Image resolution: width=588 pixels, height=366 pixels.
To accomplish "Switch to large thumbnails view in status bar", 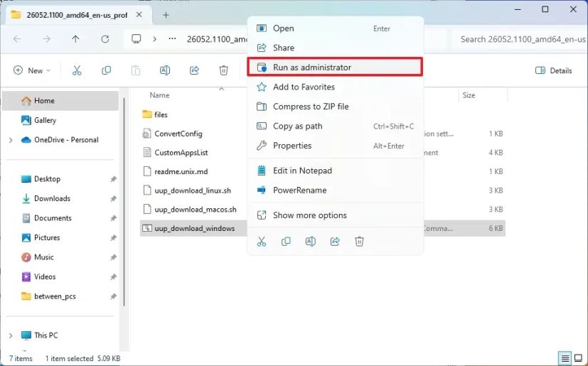I will point(579,358).
